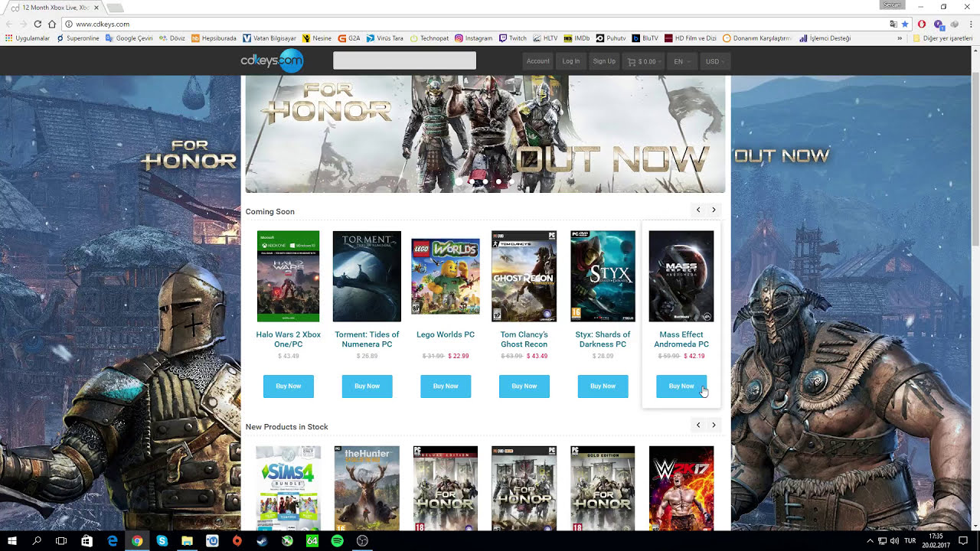
Task: Open Chrome's three-dot menu
Action: 971,24
